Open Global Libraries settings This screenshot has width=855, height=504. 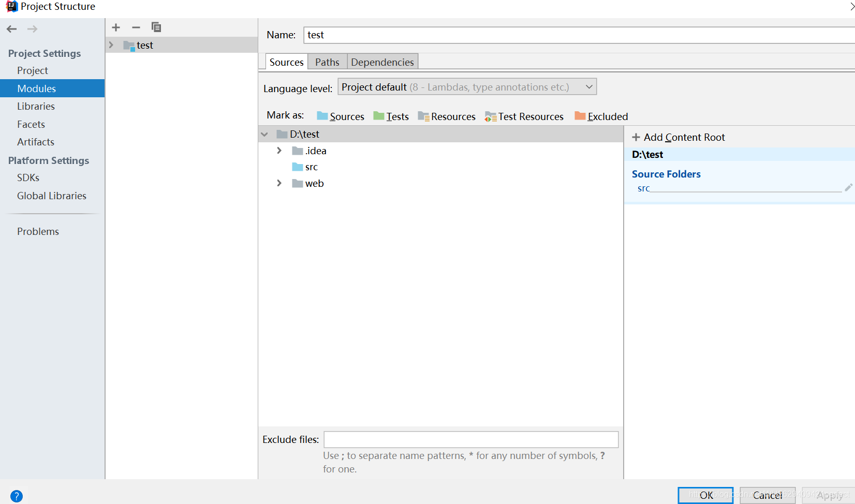[52, 196]
